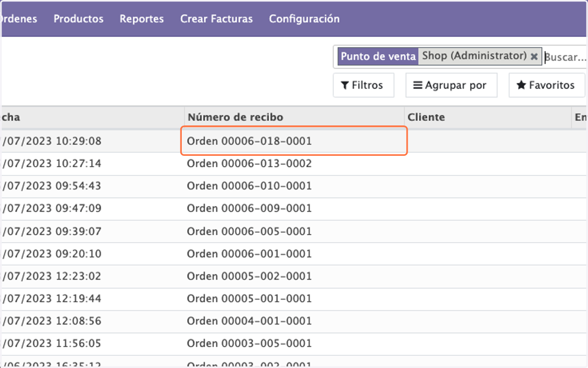Open the Reportes menu
This screenshot has height=368, width=588.
142,19
